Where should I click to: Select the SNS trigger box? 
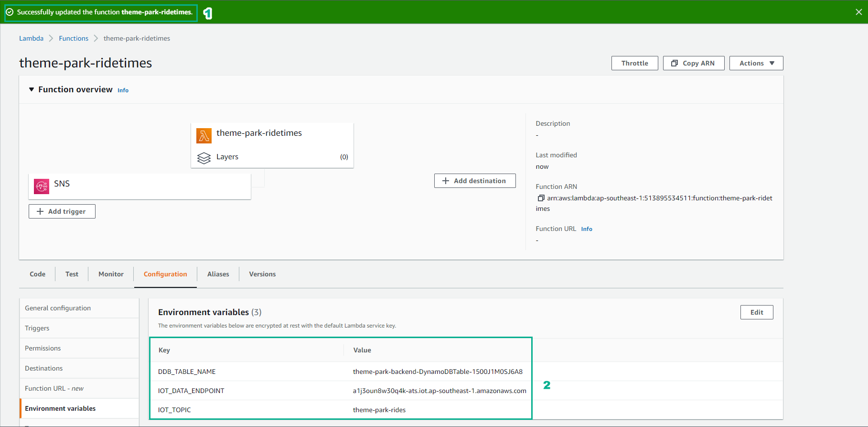[139, 186]
